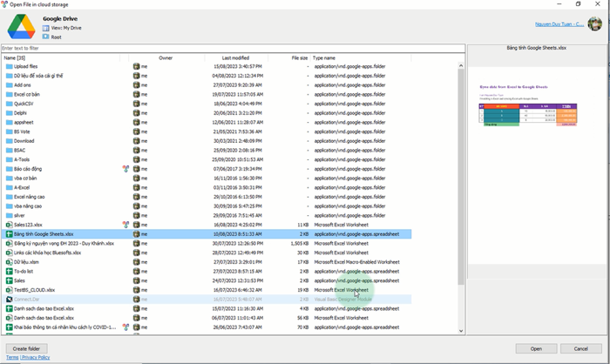Sort by the Name column header
Screen dimensions: 610x364
(x=15, y=58)
